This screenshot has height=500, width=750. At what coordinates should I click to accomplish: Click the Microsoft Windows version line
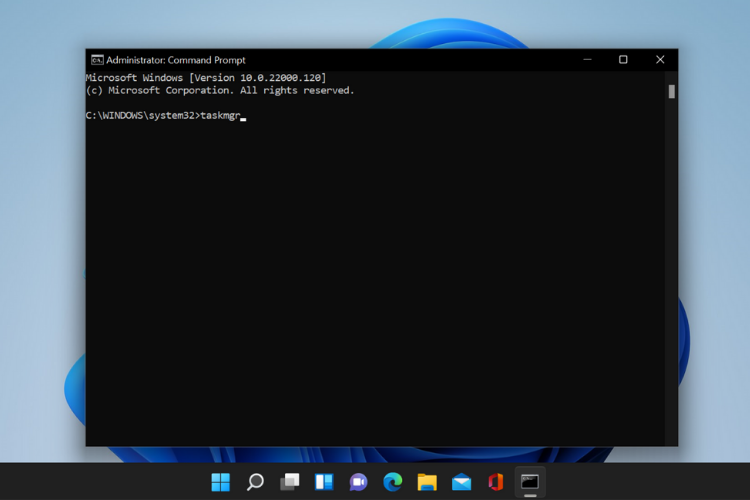pos(206,78)
